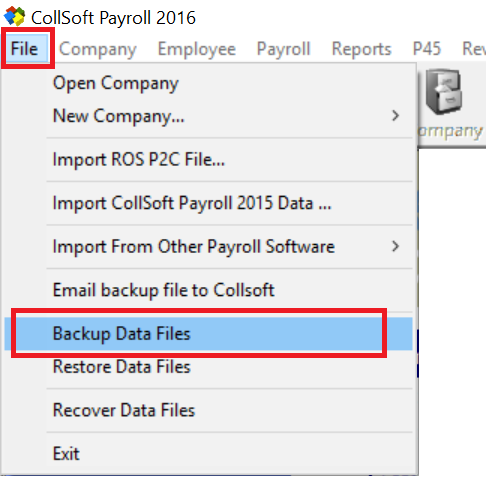
Task: Open the Employee menu
Action: tap(197, 49)
